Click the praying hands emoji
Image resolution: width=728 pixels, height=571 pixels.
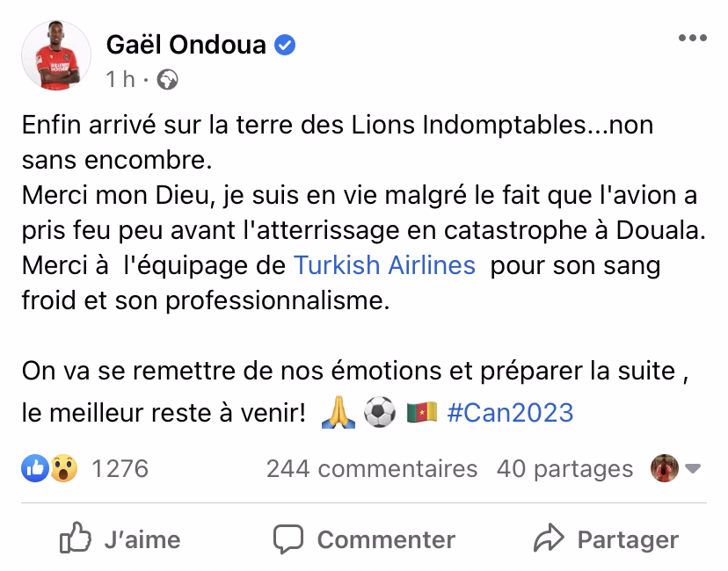[338, 413]
